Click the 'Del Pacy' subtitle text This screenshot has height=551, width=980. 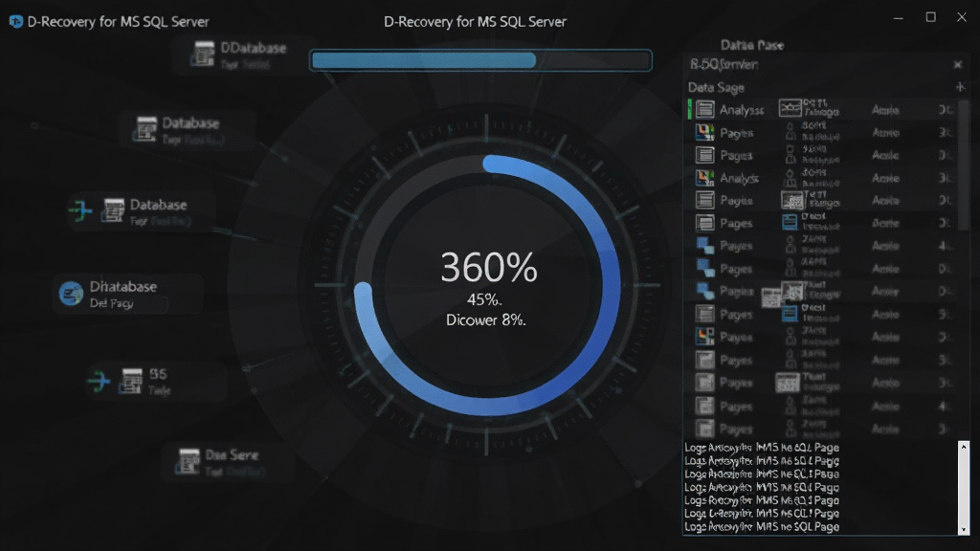[111, 303]
